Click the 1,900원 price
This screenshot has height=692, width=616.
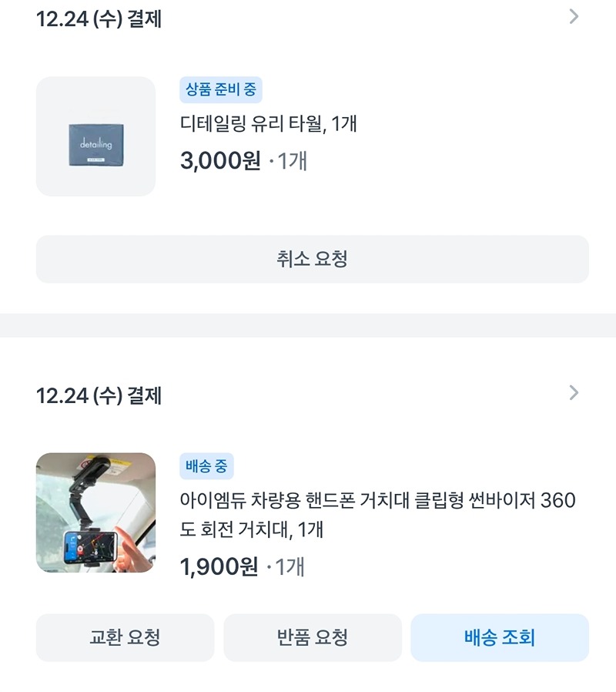point(219,566)
